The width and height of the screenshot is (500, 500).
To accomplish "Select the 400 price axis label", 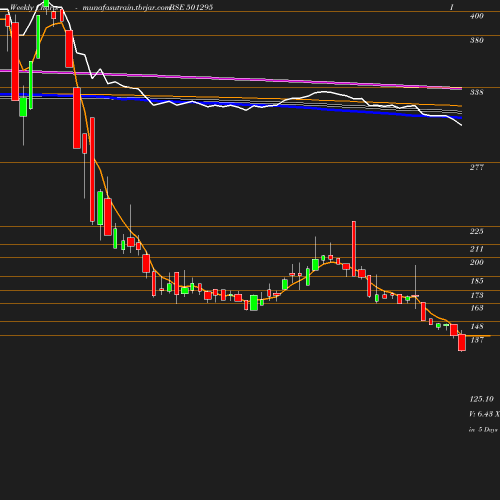I will (x=476, y=16).
